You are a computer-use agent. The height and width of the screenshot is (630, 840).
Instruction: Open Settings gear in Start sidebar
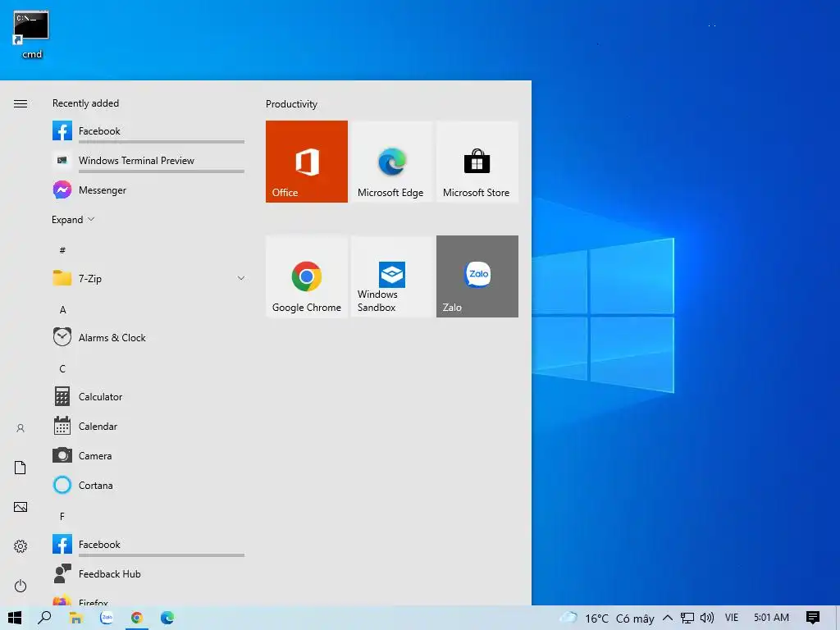point(21,546)
